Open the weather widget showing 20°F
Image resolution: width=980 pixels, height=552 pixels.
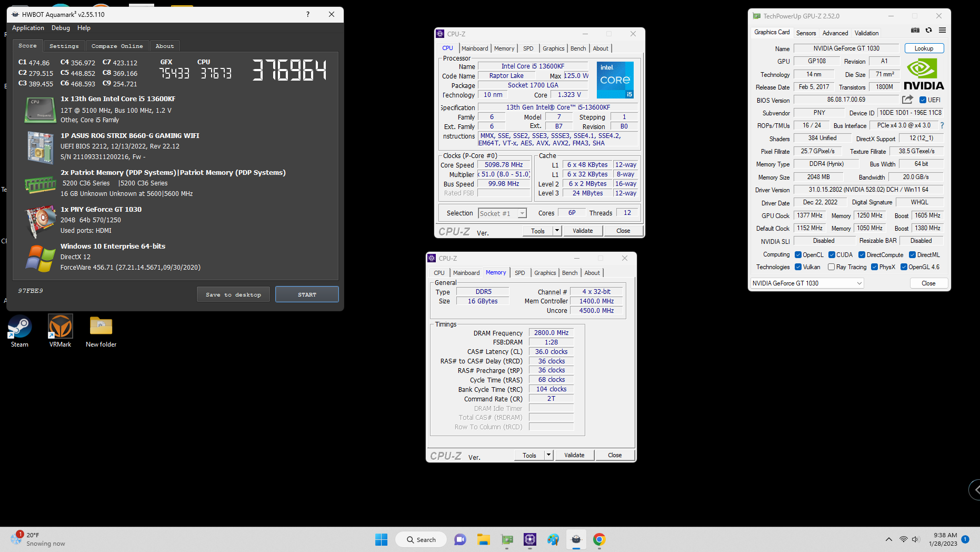pyautogui.click(x=37, y=539)
